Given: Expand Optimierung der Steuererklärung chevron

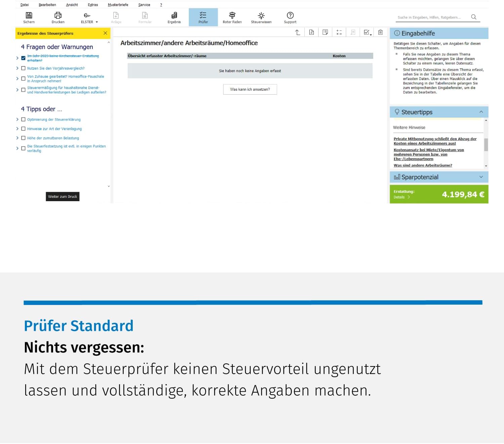Looking at the screenshot, I should (x=17, y=119).
